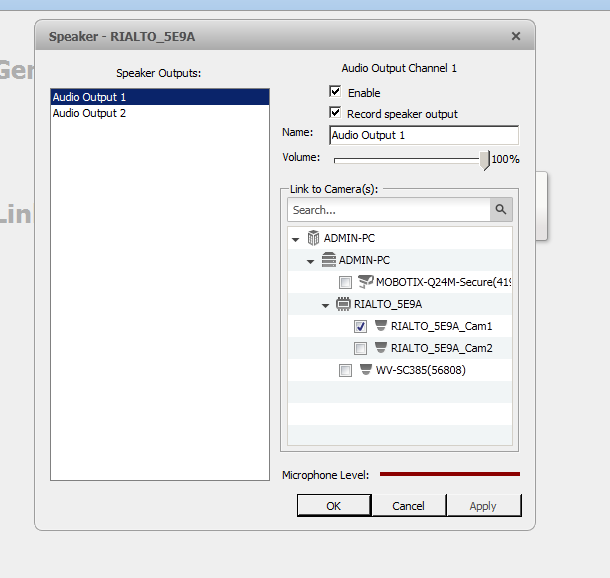Click the OK button

(x=334, y=506)
